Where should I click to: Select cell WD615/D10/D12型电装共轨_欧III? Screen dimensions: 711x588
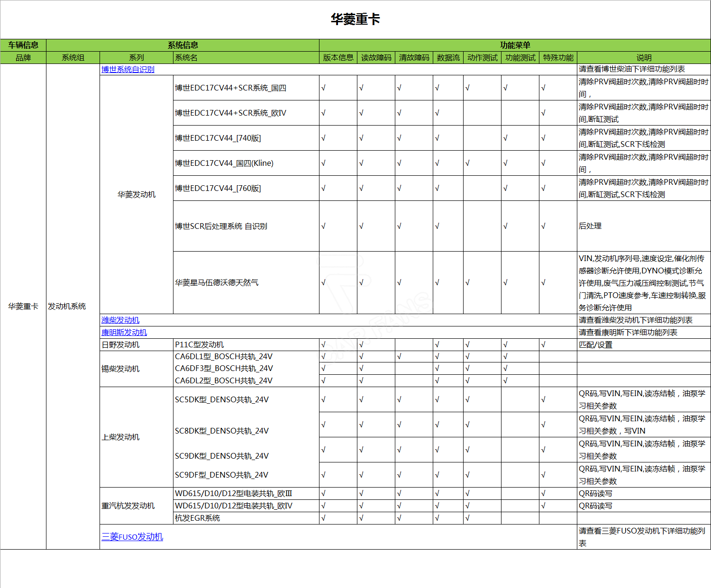pos(246,493)
